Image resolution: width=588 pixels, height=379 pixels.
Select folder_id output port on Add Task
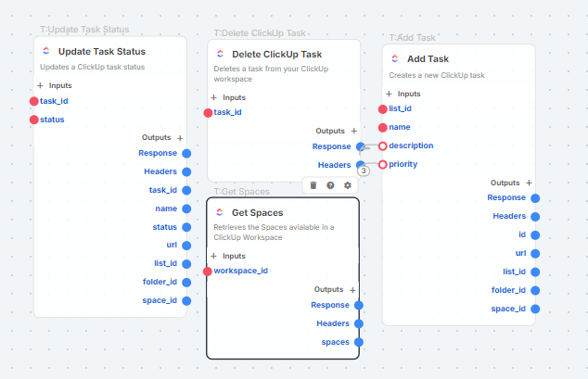point(535,290)
